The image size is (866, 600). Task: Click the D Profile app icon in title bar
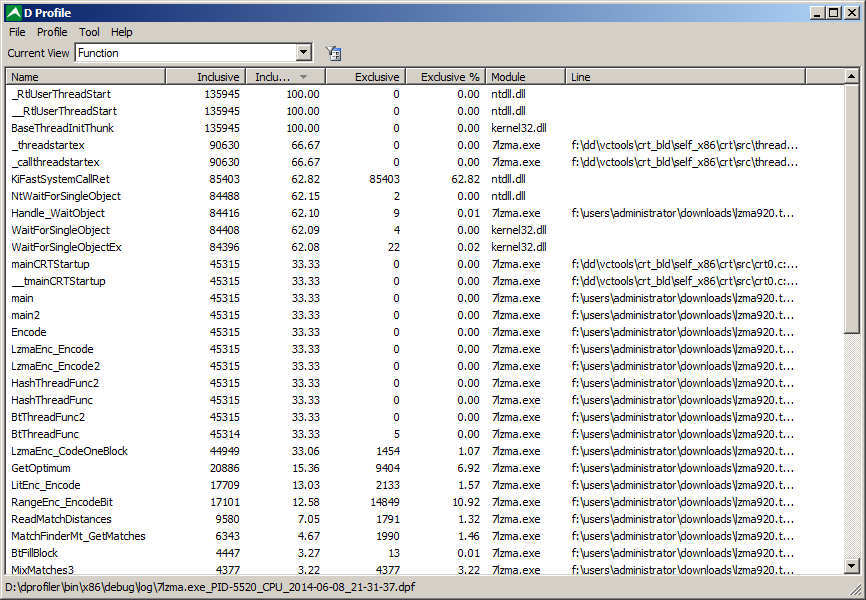pos(13,13)
